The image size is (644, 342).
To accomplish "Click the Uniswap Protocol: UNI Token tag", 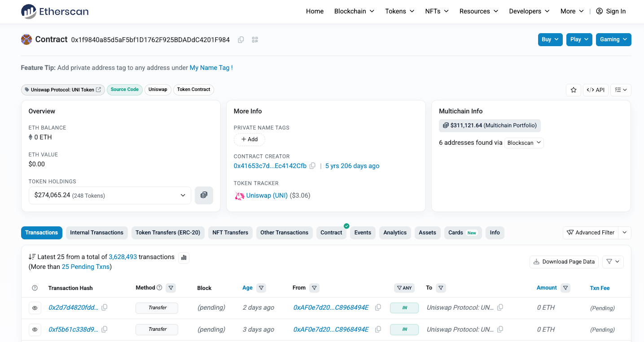I will tap(63, 90).
